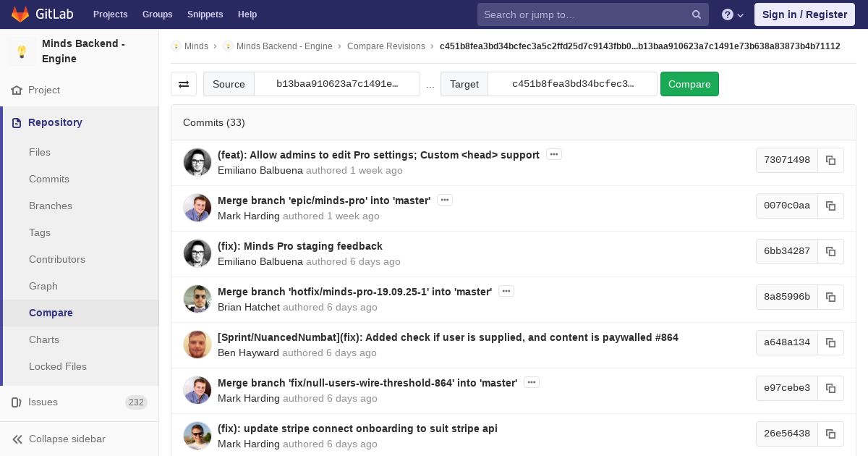Open the Projects menu in navbar
Screen dimensions: 868x456
point(110,14)
